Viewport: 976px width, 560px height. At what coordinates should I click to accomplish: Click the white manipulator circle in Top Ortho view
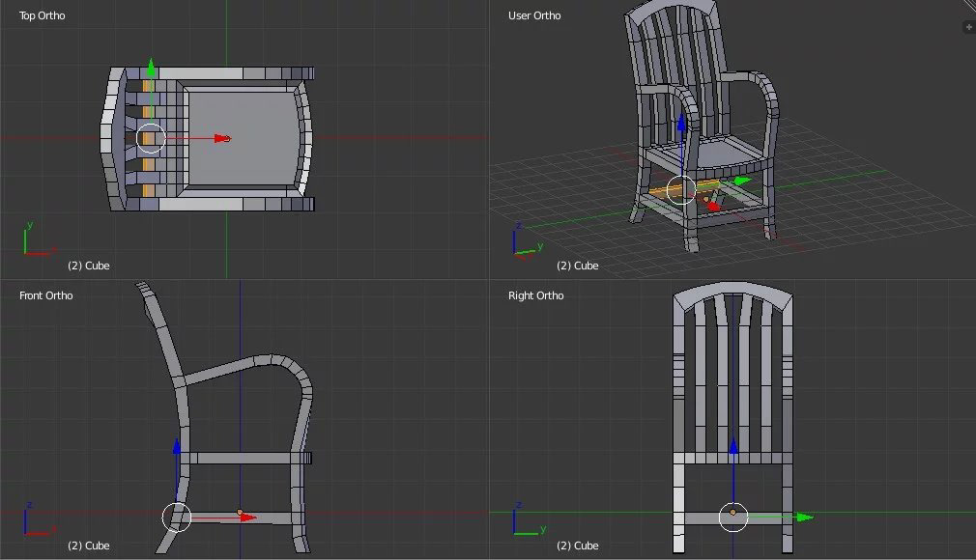coord(151,138)
